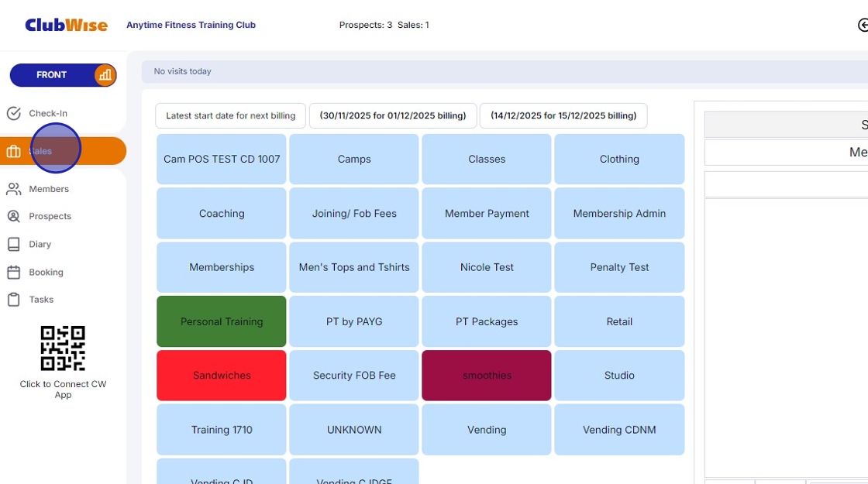
Task: Open the orange chart icon beside FRONT
Action: pos(105,74)
